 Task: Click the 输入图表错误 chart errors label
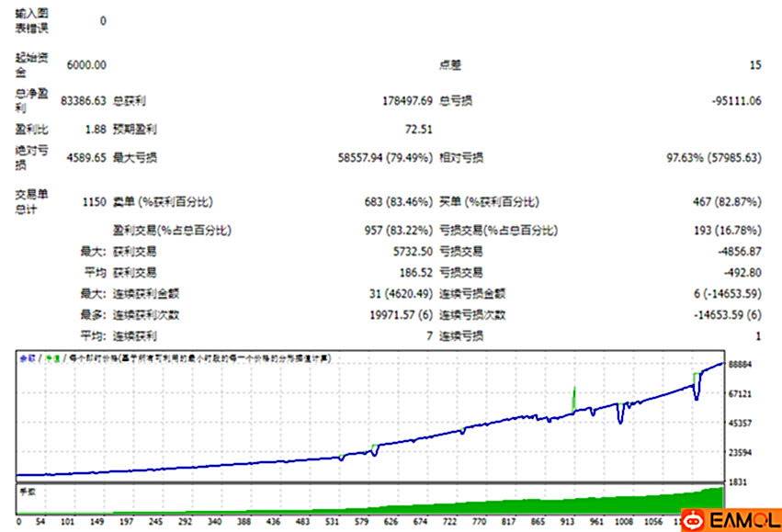tap(32, 20)
